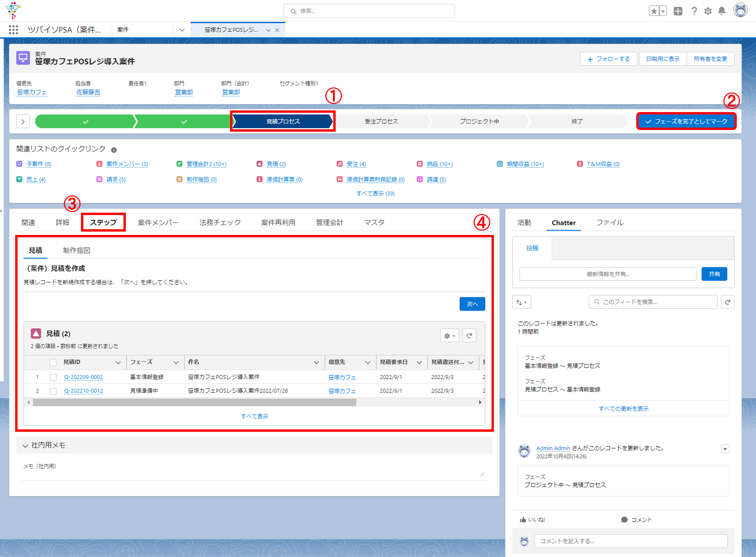This screenshot has height=557, width=756.
Task: Open the notifications bell
Action: [x=722, y=11]
